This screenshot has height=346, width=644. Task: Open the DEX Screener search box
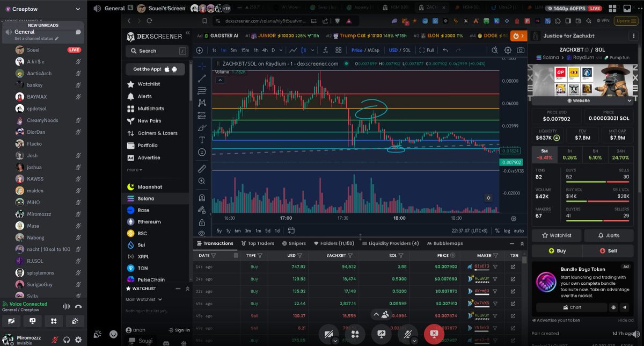(x=157, y=51)
